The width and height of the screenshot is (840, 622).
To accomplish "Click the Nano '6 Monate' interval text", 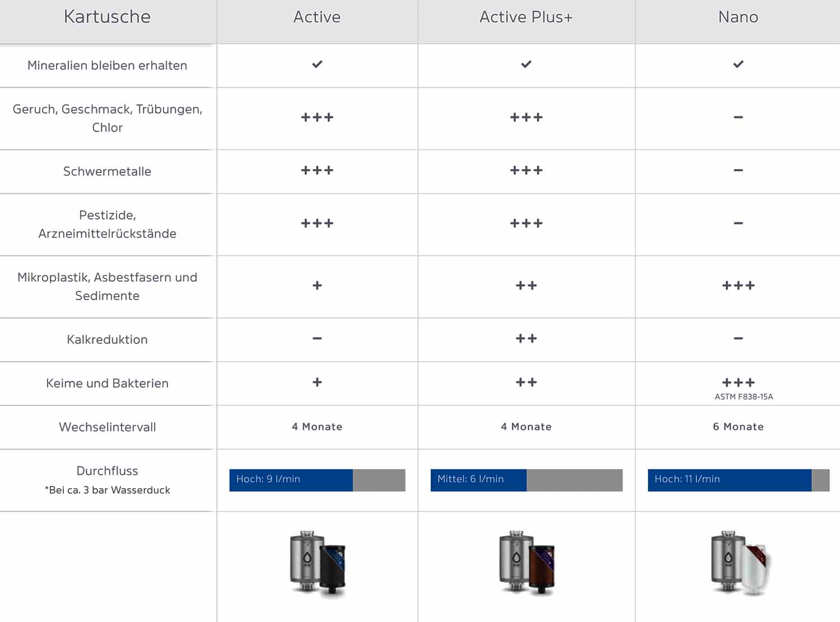I will point(738,427).
